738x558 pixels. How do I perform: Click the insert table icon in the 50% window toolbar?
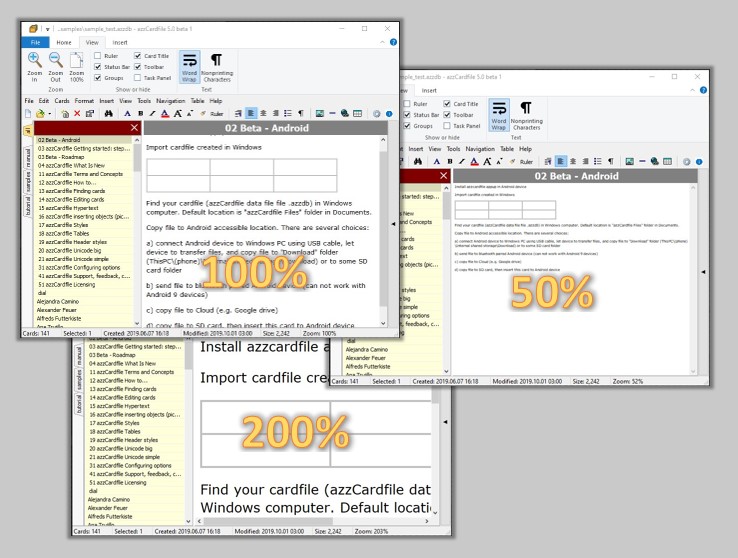coord(667,161)
